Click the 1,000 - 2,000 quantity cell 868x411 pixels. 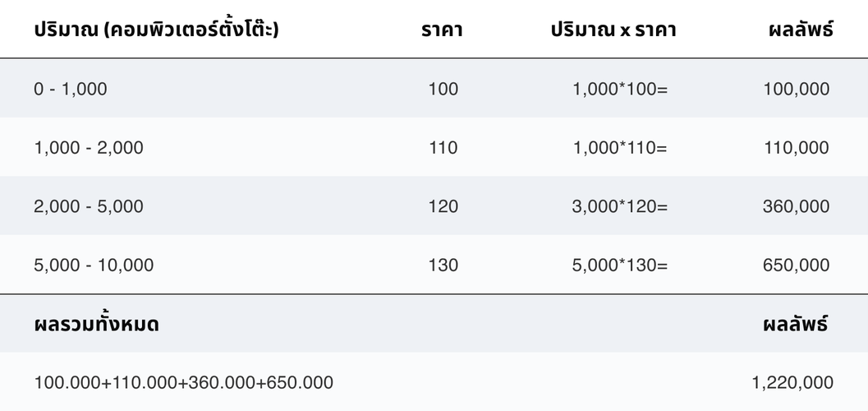89,148
